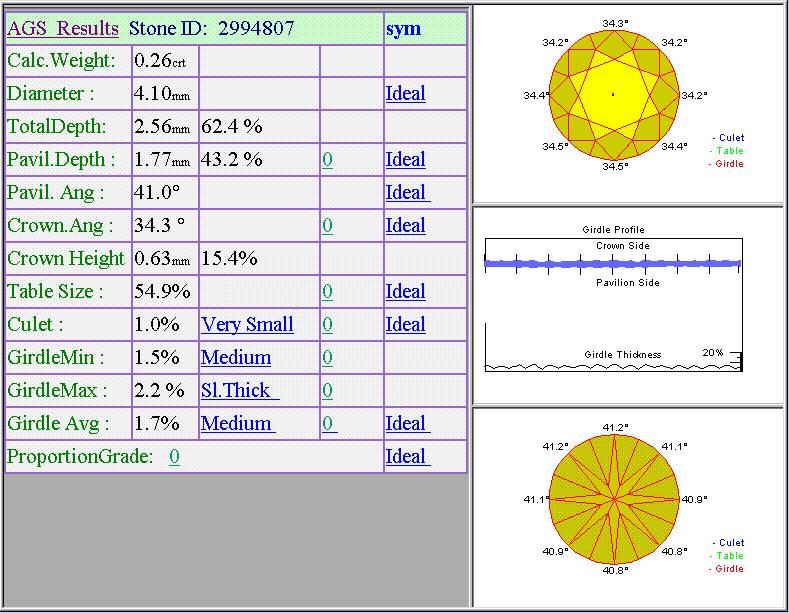789x613 pixels.
Task: Open the Medium link in GirdleMin row
Action: [x=236, y=358]
